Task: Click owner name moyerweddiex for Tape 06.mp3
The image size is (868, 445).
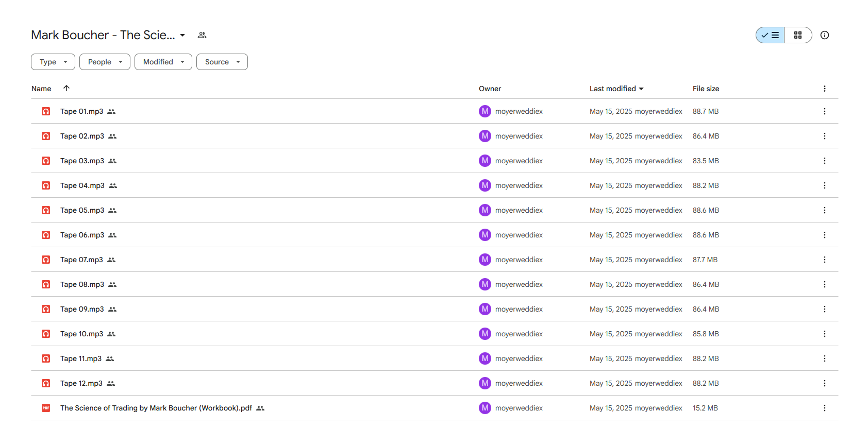Action: (519, 235)
